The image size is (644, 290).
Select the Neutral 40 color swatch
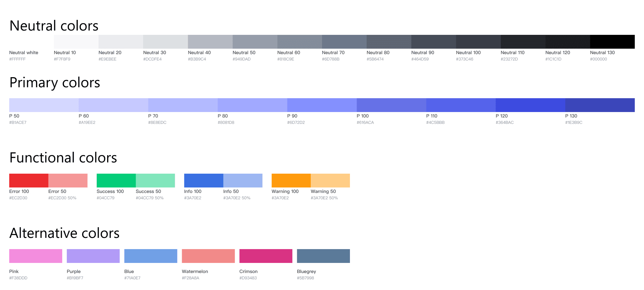210,42
